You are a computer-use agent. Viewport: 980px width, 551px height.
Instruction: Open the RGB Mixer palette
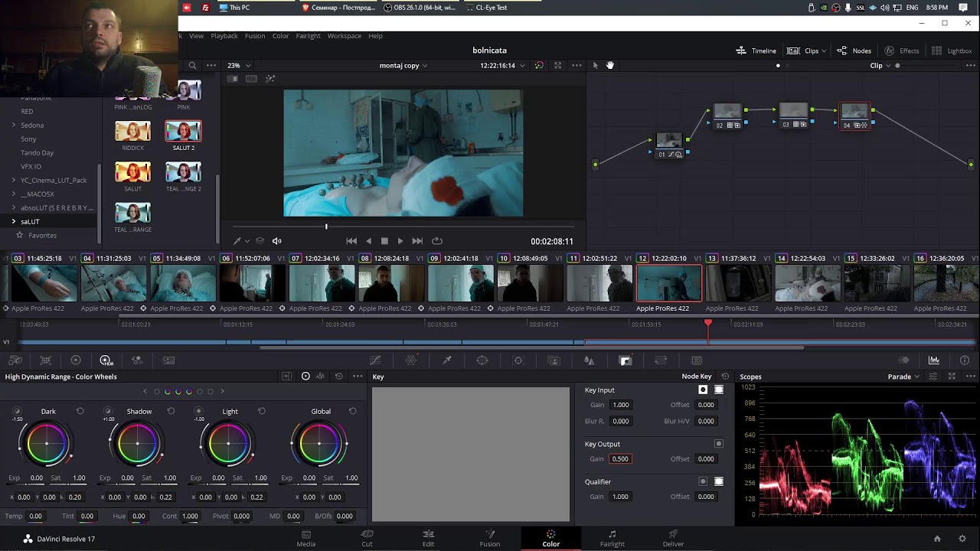(x=137, y=360)
